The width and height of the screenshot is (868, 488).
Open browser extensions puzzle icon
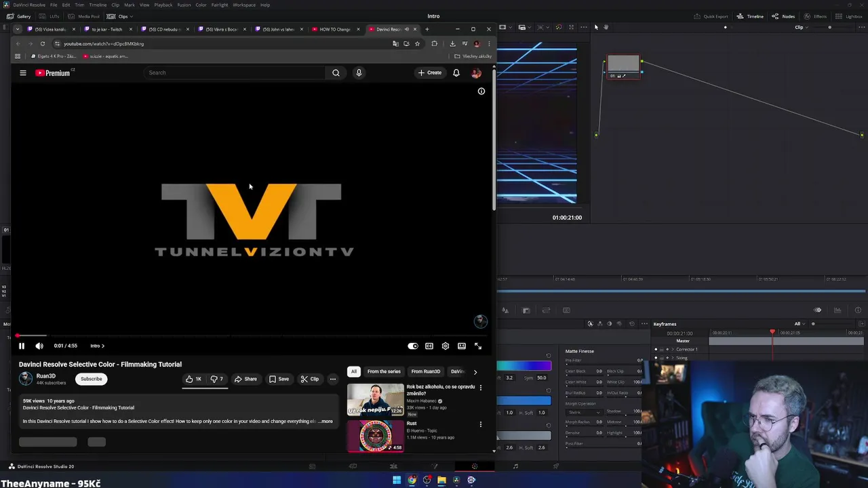point(435,43)
